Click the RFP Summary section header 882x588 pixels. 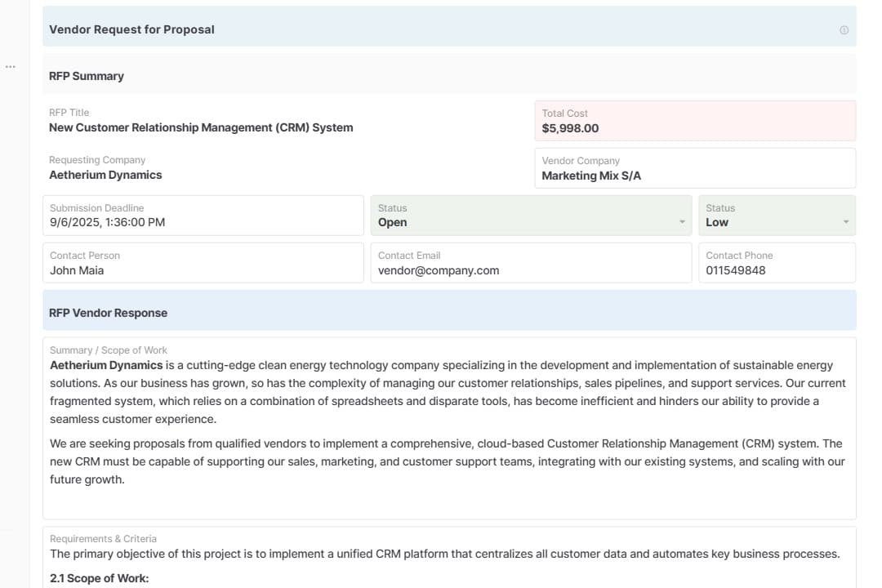[87, 76]
